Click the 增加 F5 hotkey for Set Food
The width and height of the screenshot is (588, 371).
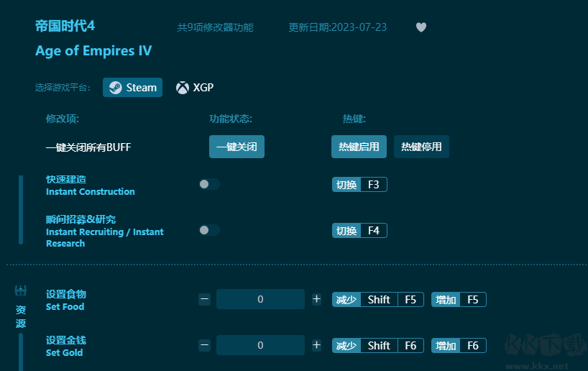(459, 299)
